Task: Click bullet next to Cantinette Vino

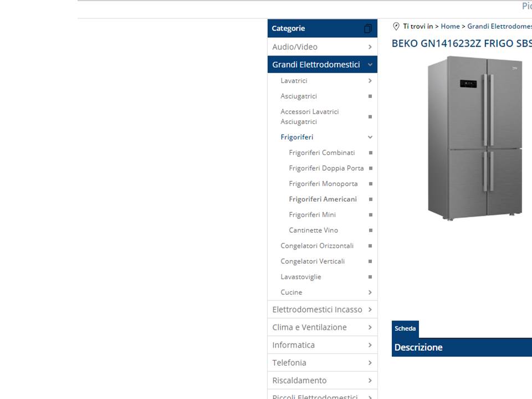Action: (371, 231)
